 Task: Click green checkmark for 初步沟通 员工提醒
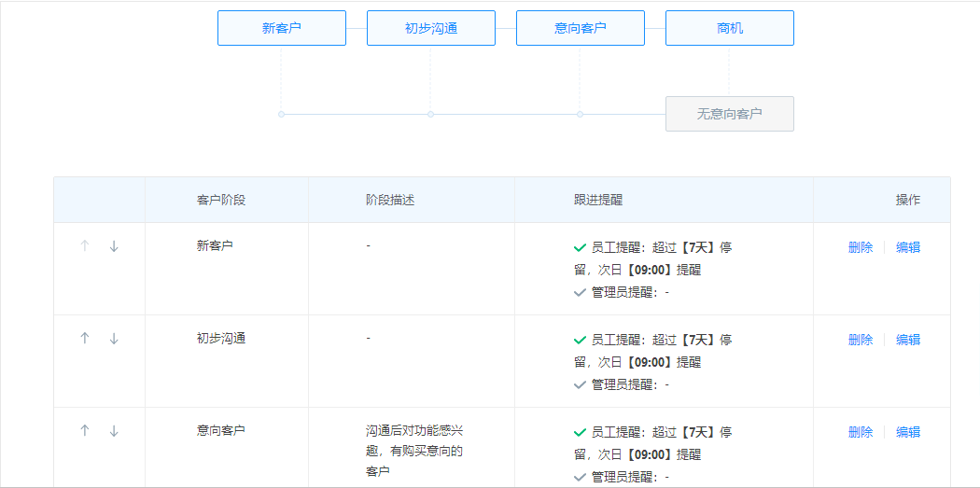tap(580, 341)
